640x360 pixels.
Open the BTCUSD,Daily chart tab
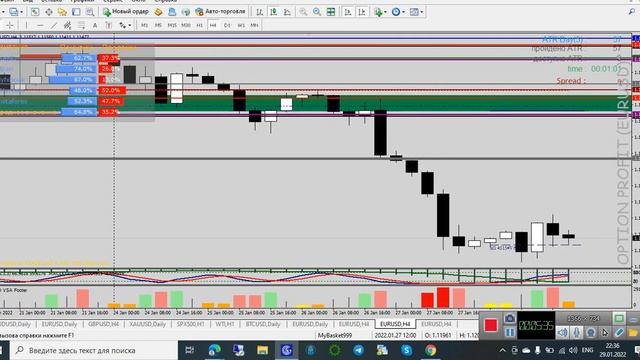click(263, 324)
